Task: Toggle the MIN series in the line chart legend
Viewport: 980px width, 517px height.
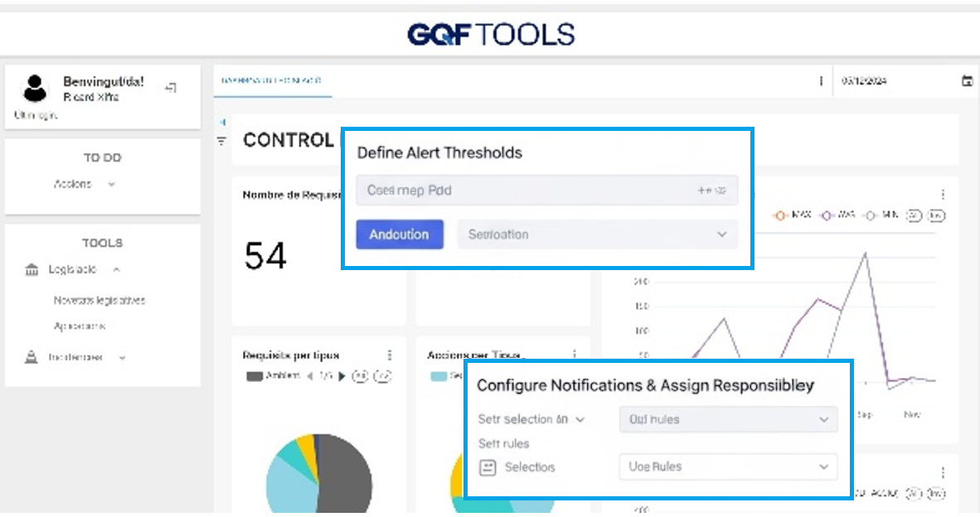Action: click(881, 215)
